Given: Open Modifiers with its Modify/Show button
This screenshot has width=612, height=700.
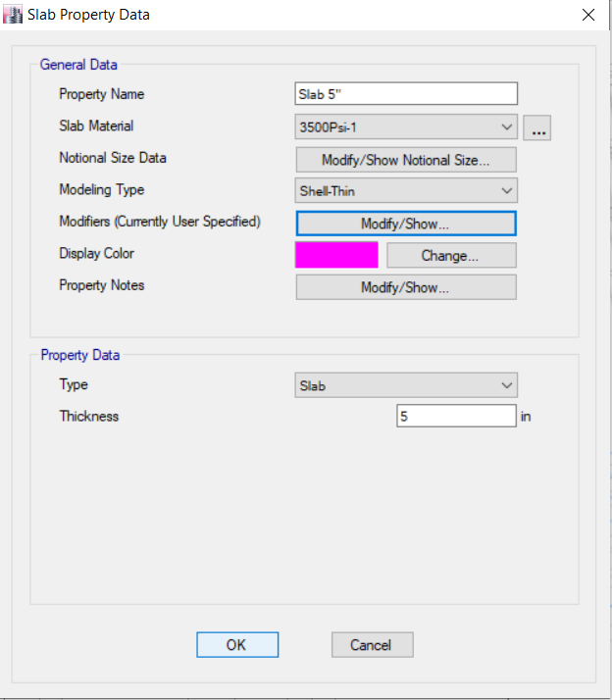Looking at the screenshot, I should pyautogui.click(x=406, y=224).
